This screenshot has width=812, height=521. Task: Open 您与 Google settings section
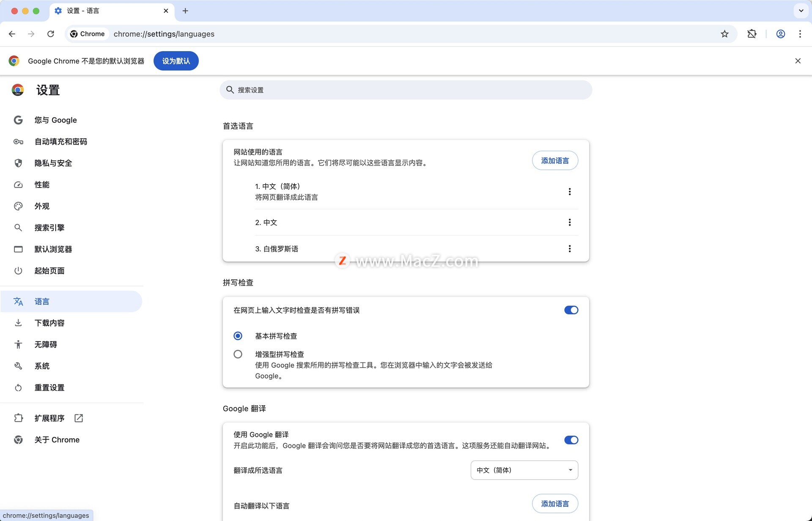click(71, 120)
